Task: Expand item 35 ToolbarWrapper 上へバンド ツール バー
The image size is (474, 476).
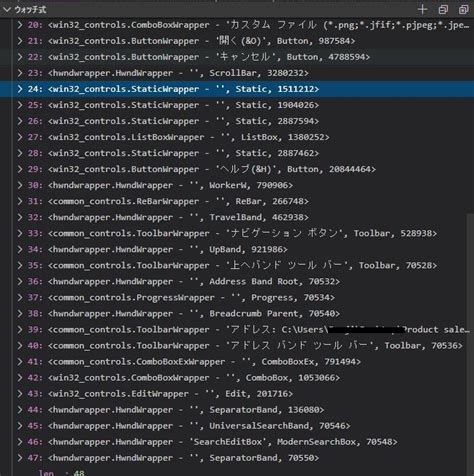Action: [20, 265]
